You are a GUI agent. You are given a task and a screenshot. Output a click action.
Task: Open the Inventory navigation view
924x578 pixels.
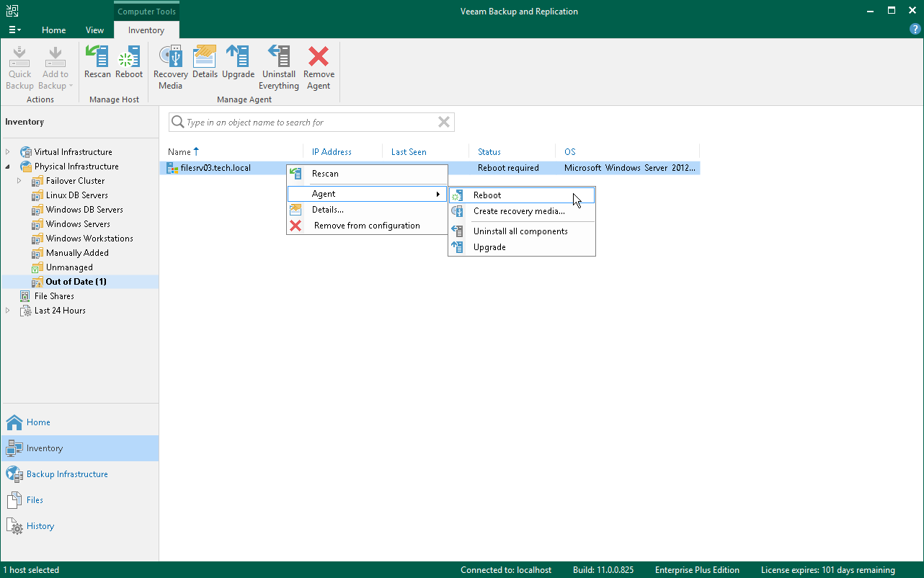click(79, 448)
